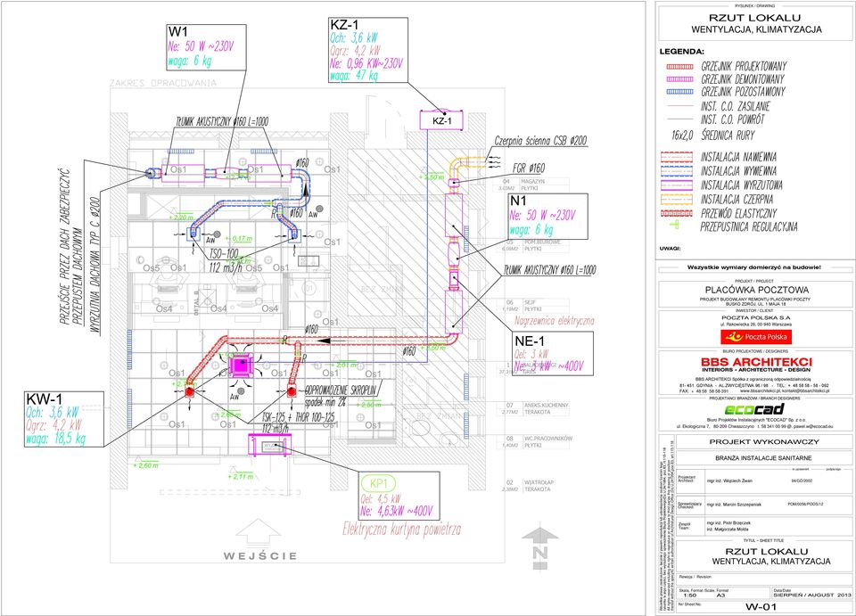Image resolution: width=856 pixels, height=616 pixels.
Task: Click the W1 callout title
Action: [x=178, y=31]
